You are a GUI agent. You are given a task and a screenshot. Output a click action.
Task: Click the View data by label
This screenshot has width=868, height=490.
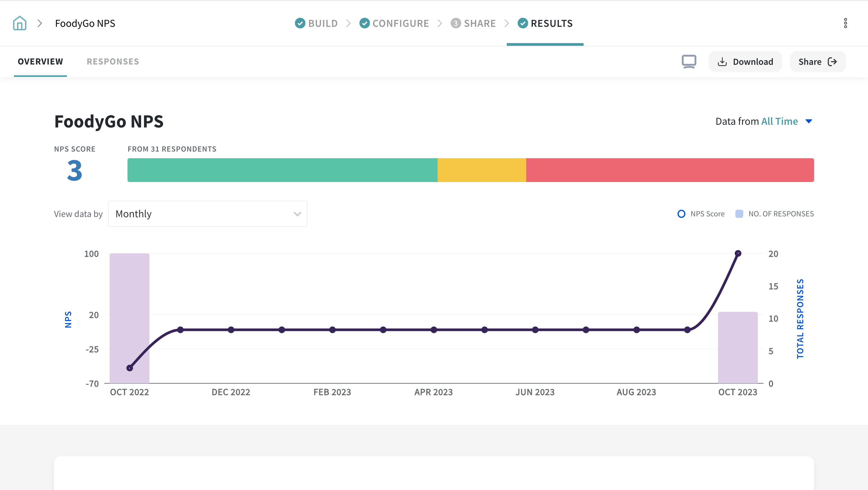[x=78, y=214]
